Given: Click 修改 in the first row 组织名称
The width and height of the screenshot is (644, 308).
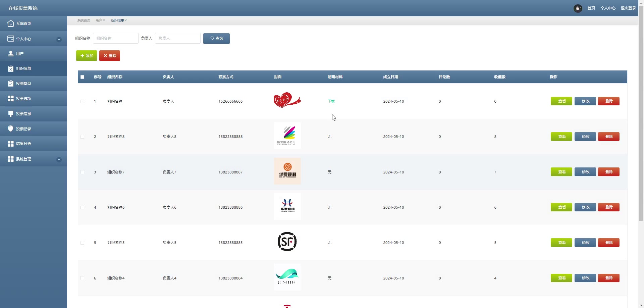Looking at the screenshot, I should [585, 101].
